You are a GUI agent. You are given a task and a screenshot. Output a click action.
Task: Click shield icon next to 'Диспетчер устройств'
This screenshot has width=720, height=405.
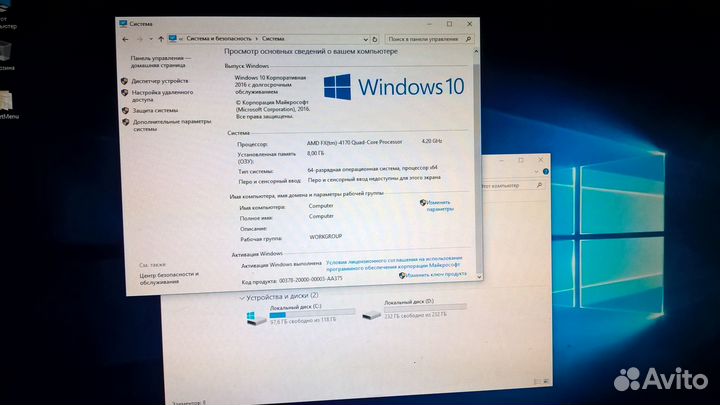click(124, 81)
